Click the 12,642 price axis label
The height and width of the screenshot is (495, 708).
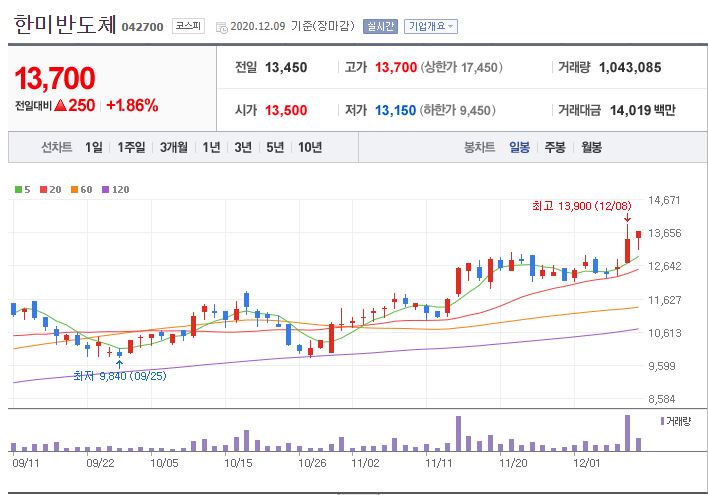pos(664,266)
